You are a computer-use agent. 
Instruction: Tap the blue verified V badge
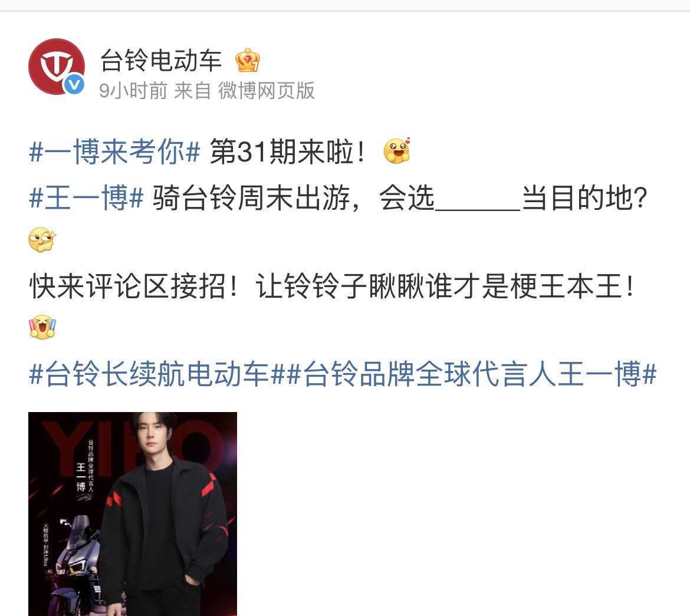[x=74, y=84]
